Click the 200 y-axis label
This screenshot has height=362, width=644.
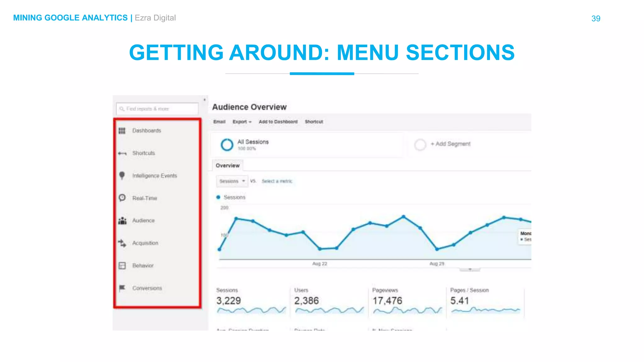pyautogui.click(x=225, y=208)
